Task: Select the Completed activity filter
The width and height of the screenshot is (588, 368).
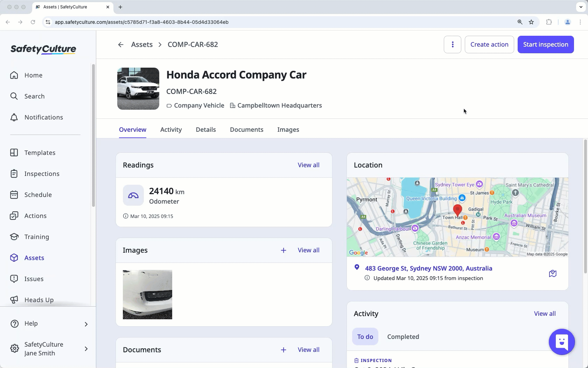Action: click(x=403, y=337)
